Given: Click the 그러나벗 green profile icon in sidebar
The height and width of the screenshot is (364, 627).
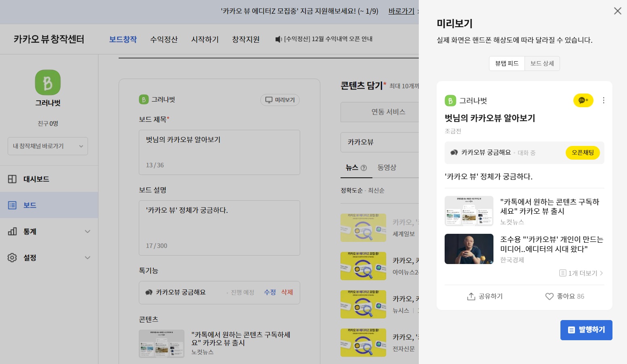Looking at the screenshot, I should [x=48, y=83].
